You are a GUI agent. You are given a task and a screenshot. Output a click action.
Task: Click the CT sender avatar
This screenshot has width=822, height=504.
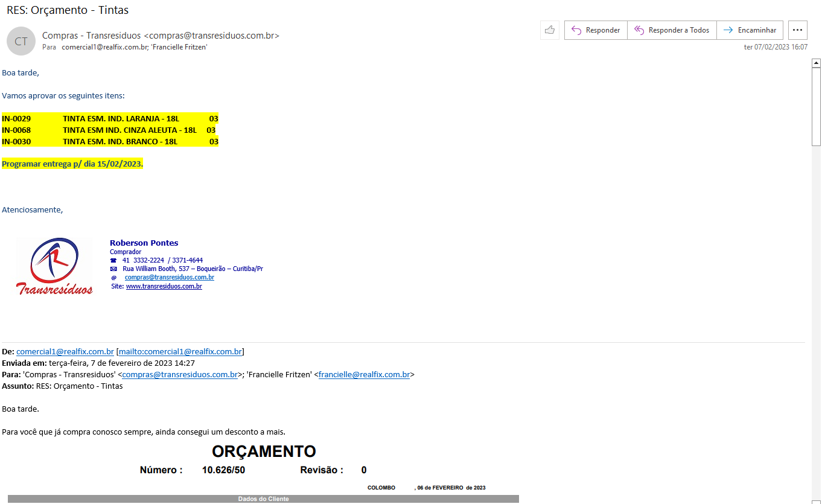21,41
